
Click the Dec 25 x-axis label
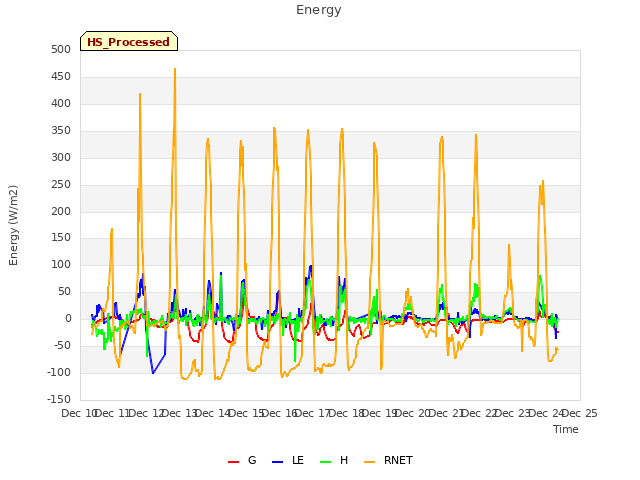point(580,413)
